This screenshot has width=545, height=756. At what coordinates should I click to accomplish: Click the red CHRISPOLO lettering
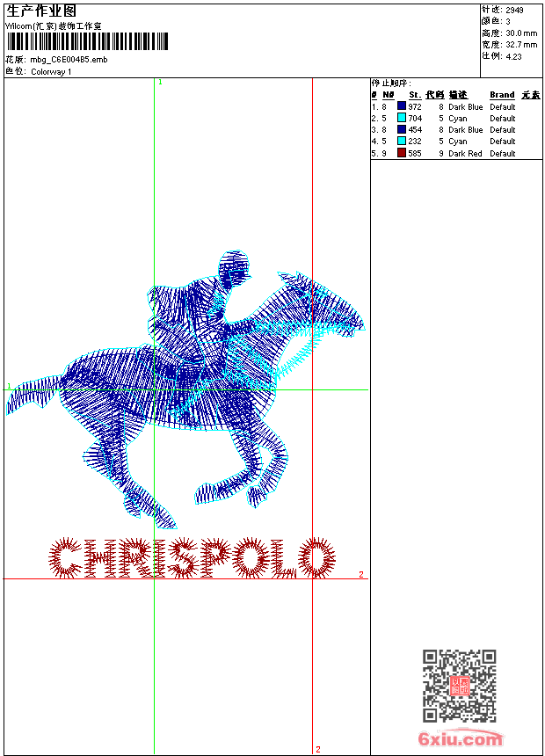pyautogui.click(x=193, y=558)
